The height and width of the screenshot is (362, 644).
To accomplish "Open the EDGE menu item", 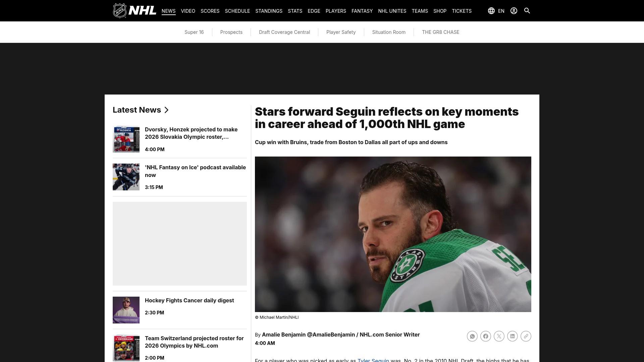I will (314, 11).
